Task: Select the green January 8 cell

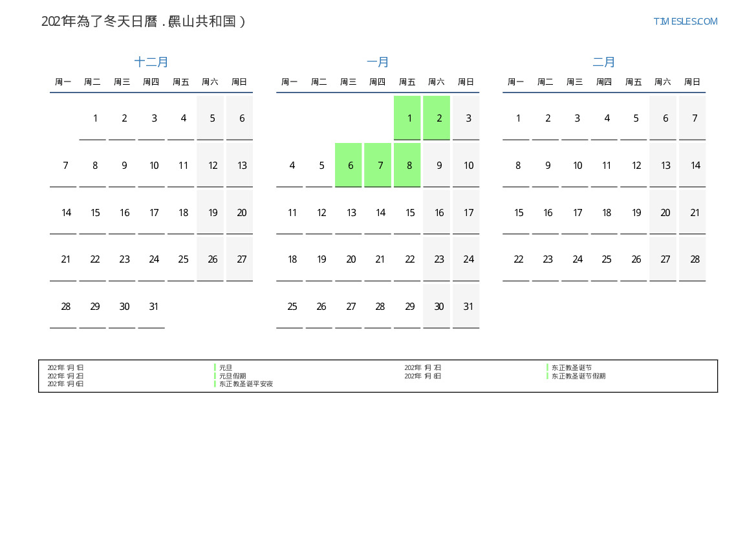Action: pos(407,165)
